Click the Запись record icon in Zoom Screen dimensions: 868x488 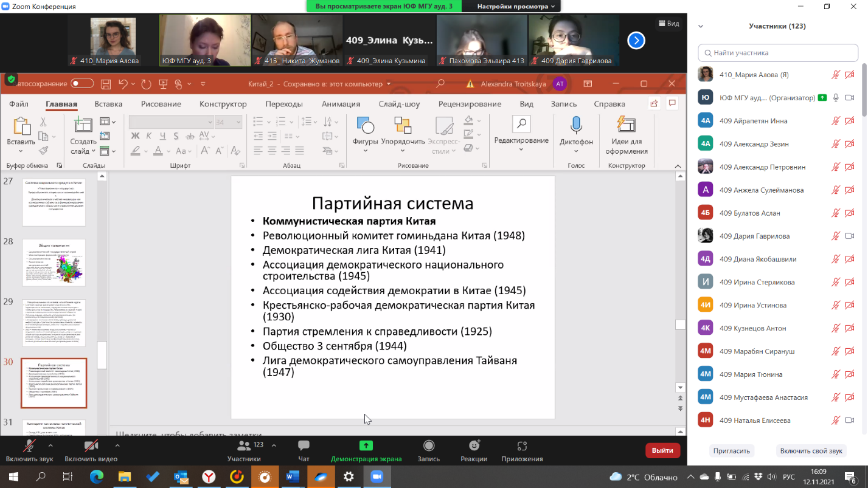click(429, 446)
